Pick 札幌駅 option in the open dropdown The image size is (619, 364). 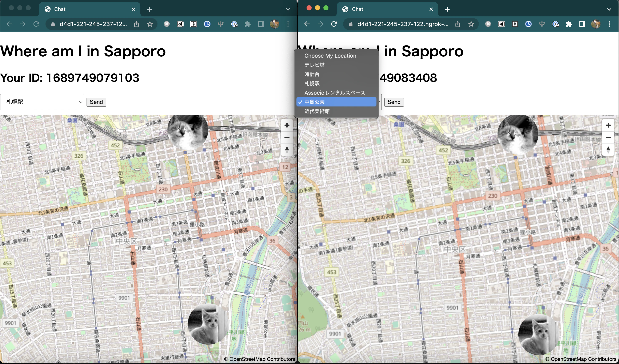(336, 84)
